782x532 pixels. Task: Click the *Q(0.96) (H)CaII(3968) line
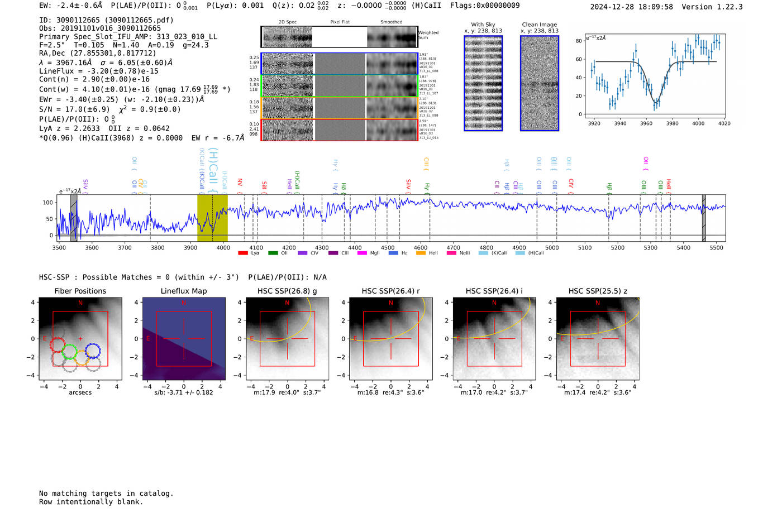coord(142,138)
